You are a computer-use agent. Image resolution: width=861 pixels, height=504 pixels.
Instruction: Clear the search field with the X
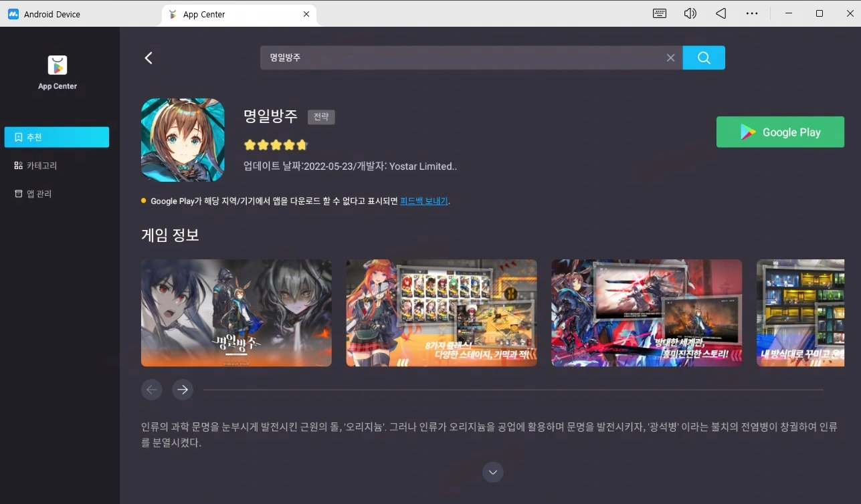[670, 57]
